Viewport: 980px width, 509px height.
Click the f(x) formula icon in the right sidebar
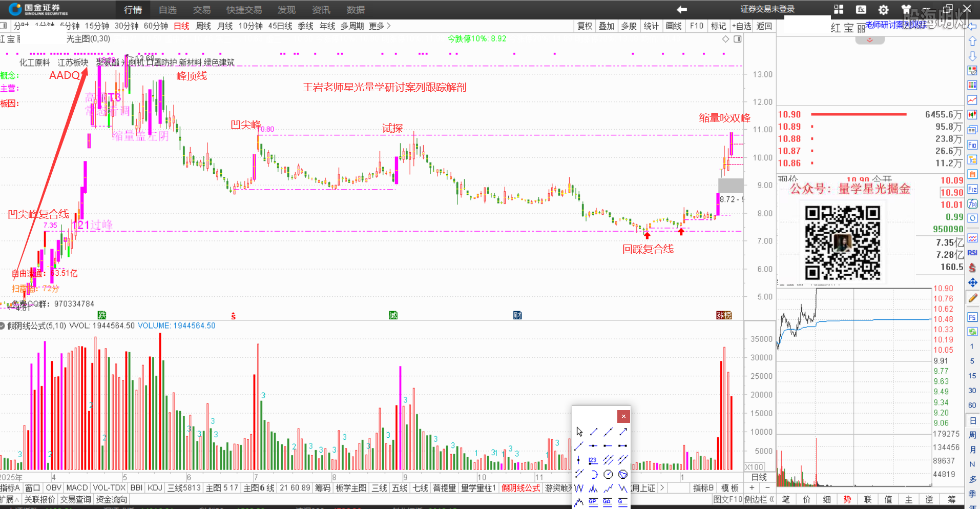point(972,204)
